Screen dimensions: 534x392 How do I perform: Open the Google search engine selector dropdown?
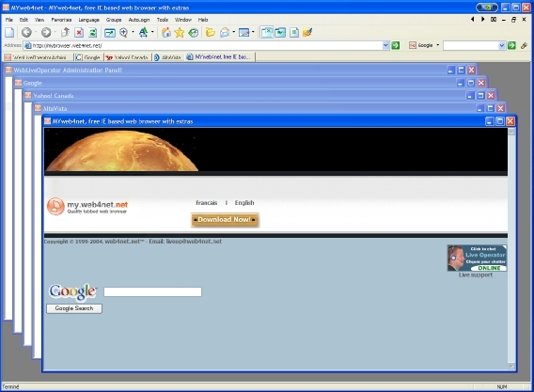coord(438,45)
